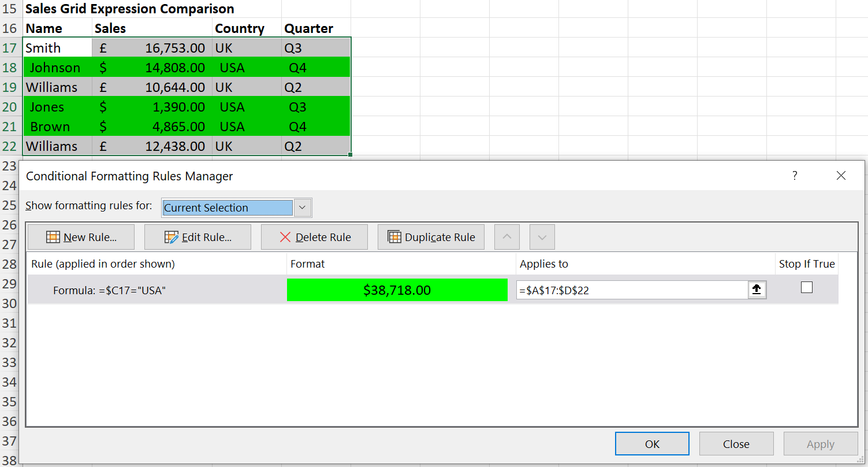This screenshot has height=467, width=868.
Task: Select the Edit Rule pencil icon
Action: point(171,236)
